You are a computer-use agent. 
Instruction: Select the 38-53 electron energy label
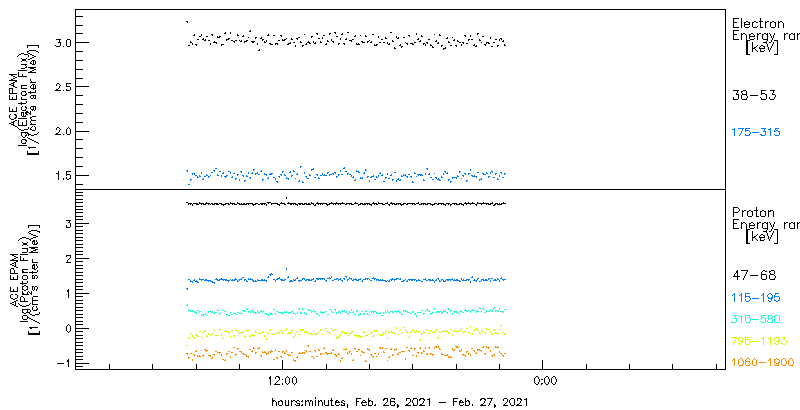coord(754,95)
